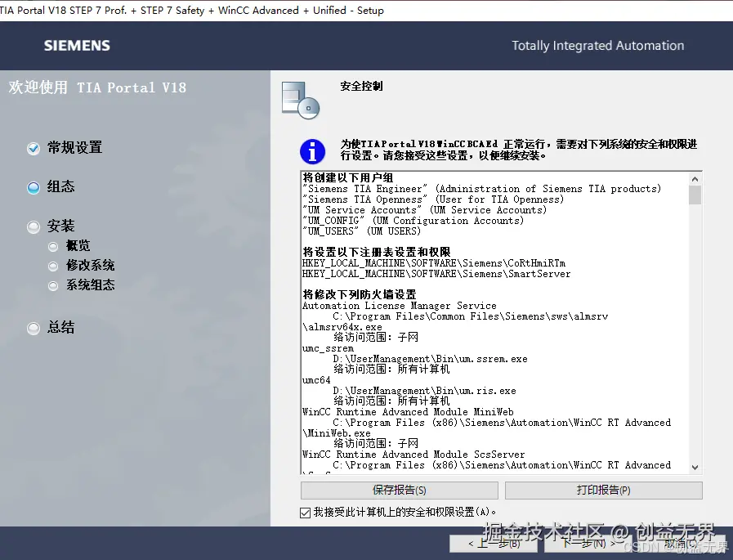
Task: Click the checked 常规设置 step indicator
Action: (x=34, y=148)
